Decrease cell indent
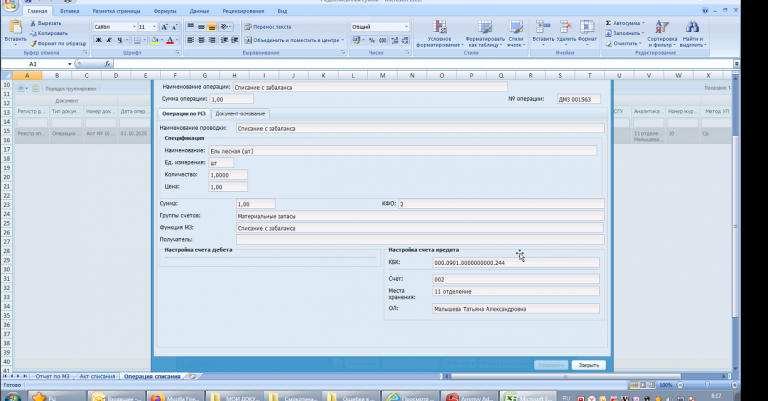Viewport: 768px width, 401px height. (x=224, y=40)
